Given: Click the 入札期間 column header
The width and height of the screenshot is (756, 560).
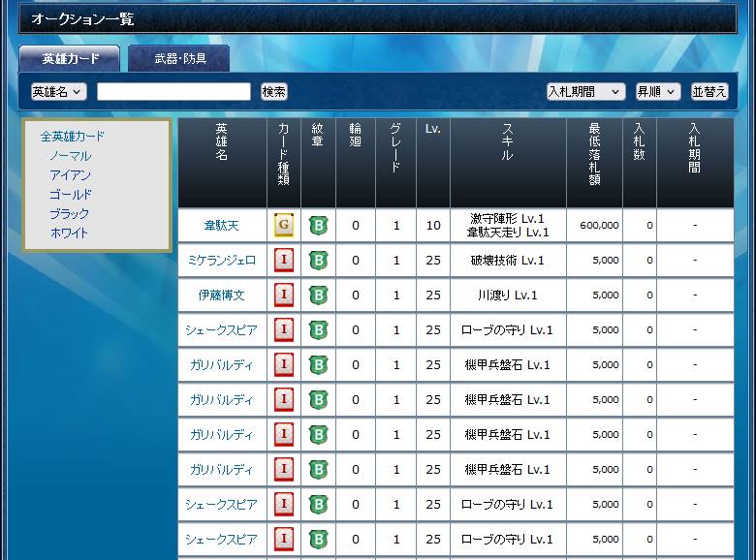Looking at the screenshot, I should pyautogui.click(x=695, y=163).
